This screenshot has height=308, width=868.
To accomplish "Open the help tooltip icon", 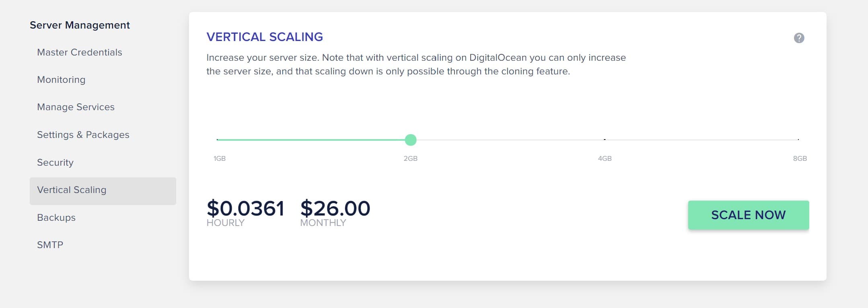I will click(799, 38).
